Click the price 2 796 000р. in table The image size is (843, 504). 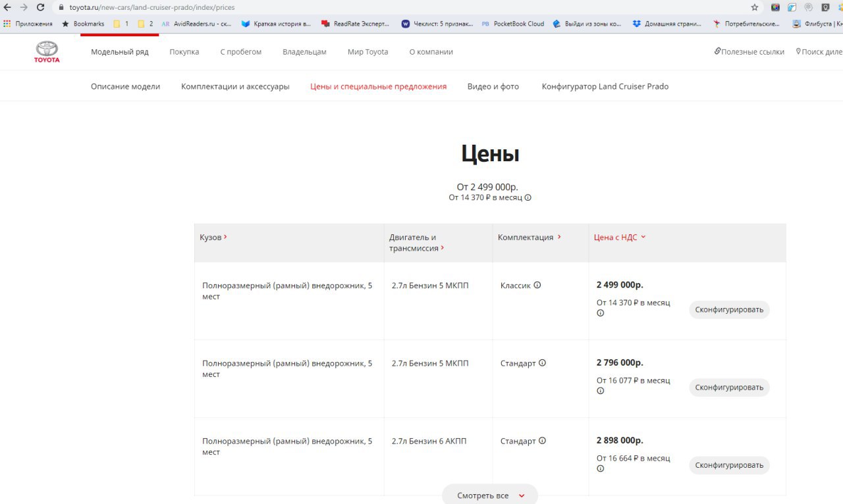[620, 363]
